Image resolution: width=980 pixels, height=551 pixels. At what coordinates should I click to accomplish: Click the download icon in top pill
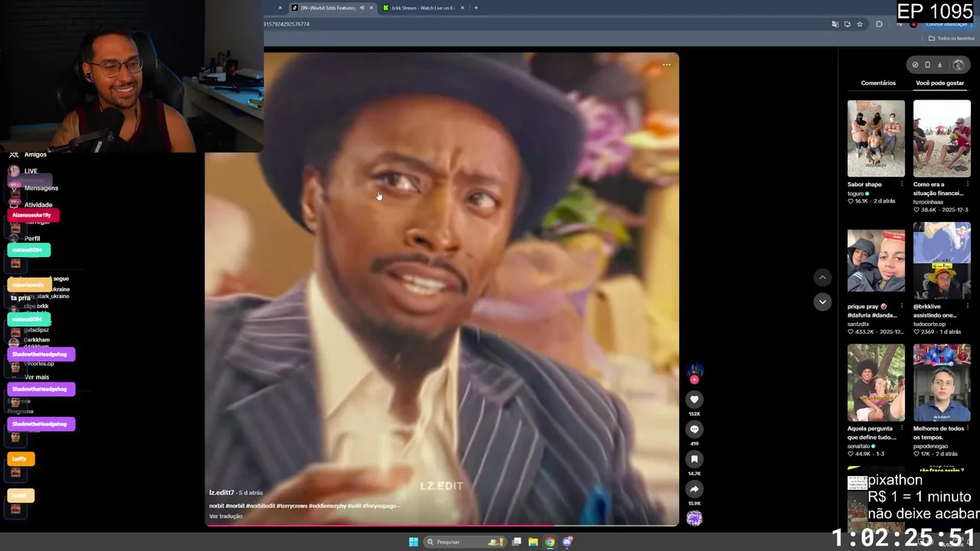click(x=940, y=65)
